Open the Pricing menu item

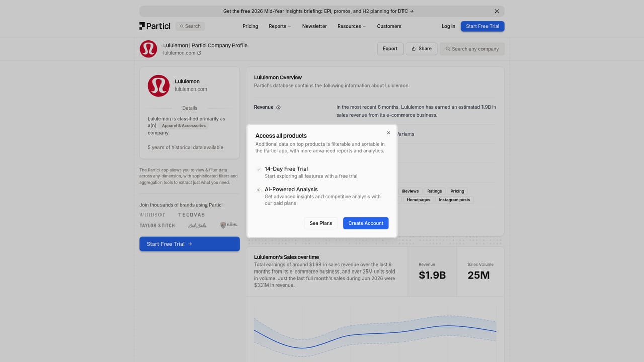(250, 26)
